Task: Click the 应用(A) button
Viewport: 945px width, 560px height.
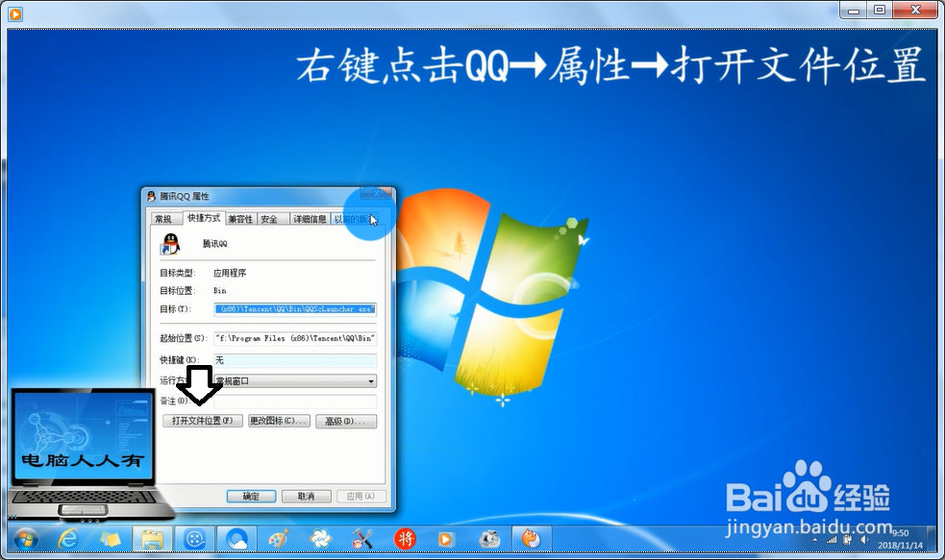Action: coord(361,497)
